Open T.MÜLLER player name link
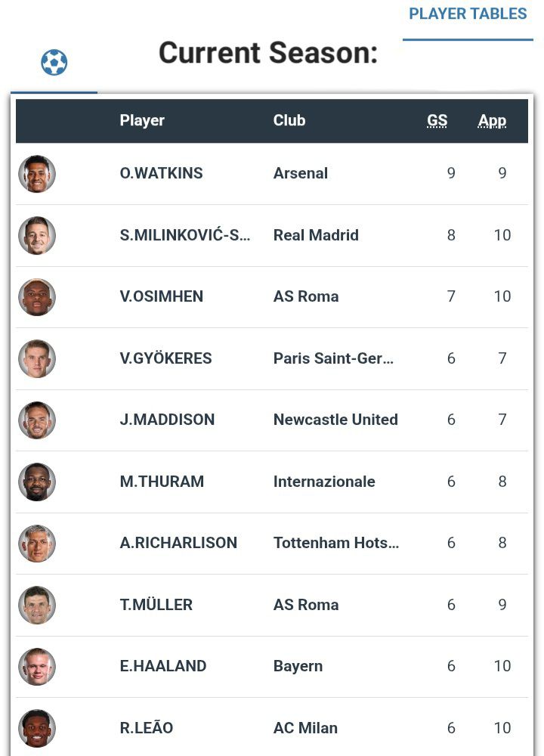Screen dimensions: 544x756 [156, 605]
